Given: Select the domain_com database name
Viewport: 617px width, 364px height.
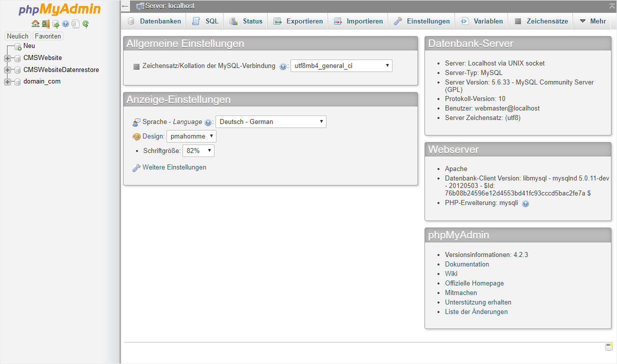Looking at the screenshot, I should click(42, 81).
